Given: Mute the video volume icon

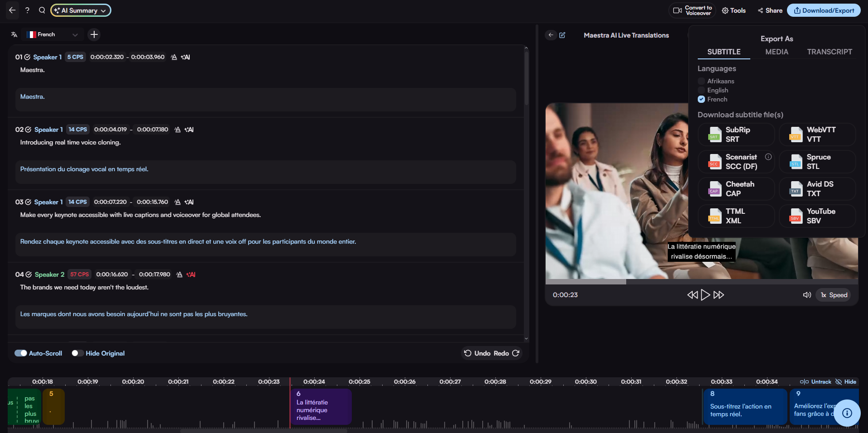Looking at the screenshot, I should tap(807, 295).
